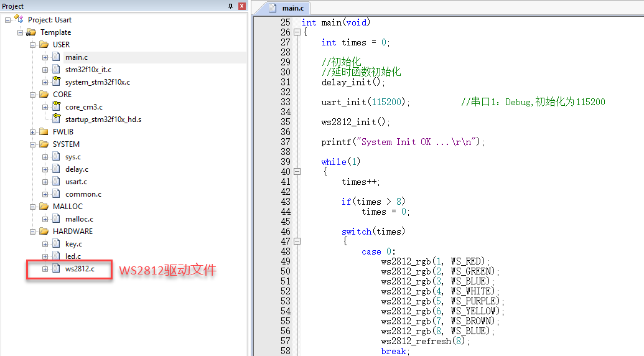644x356 pixels.
Task: Select main.c in the project tree
Action: (x=77, y=57)
